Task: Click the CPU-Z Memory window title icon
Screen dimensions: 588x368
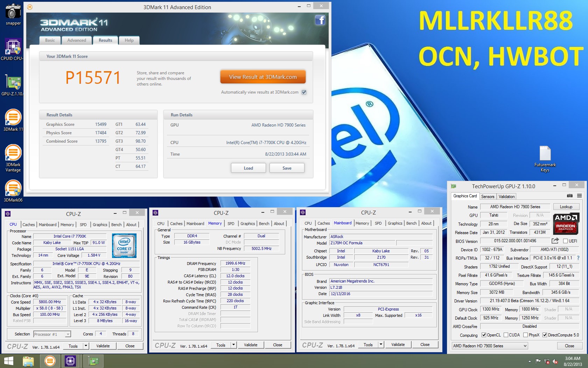Action: pyautogui.click(x=155, y=213)
